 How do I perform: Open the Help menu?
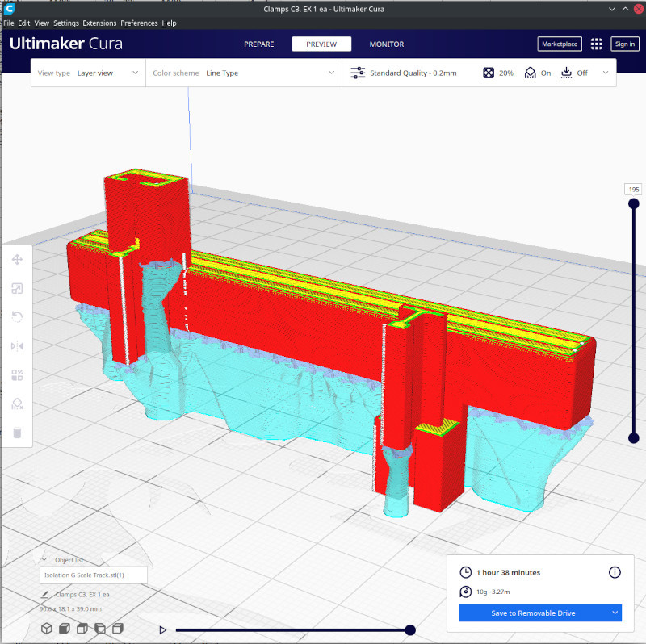click(169, 23)
